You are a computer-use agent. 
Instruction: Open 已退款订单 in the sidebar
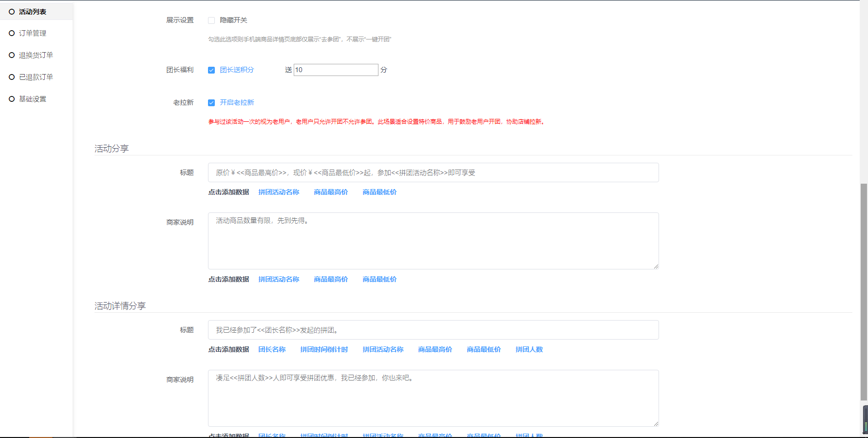pyautogui.click(x=36, y=77)
